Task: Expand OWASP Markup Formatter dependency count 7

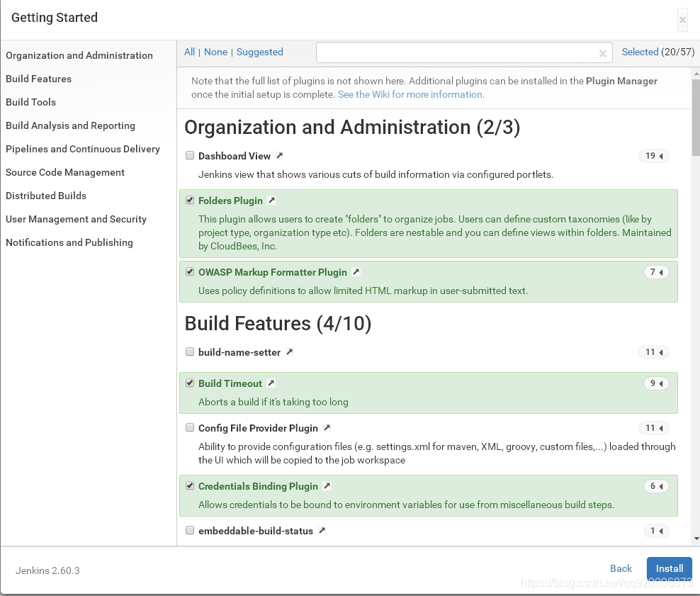Action: coord(656,272)
